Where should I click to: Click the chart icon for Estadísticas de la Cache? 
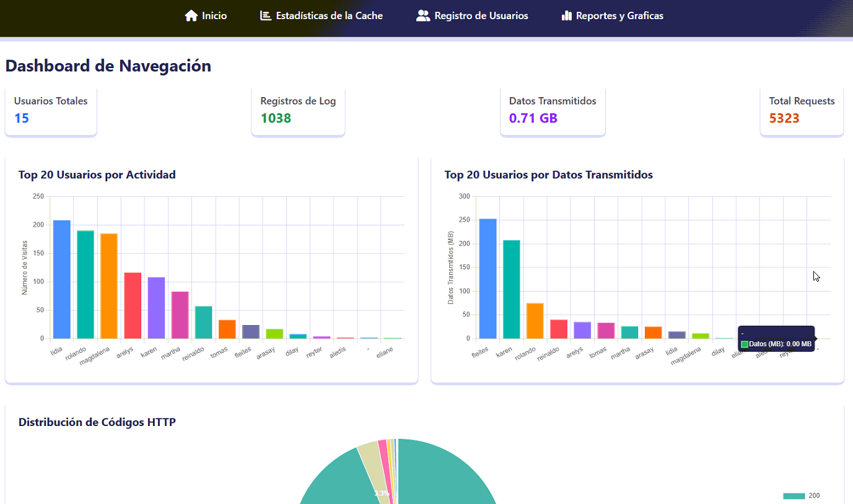266,15
